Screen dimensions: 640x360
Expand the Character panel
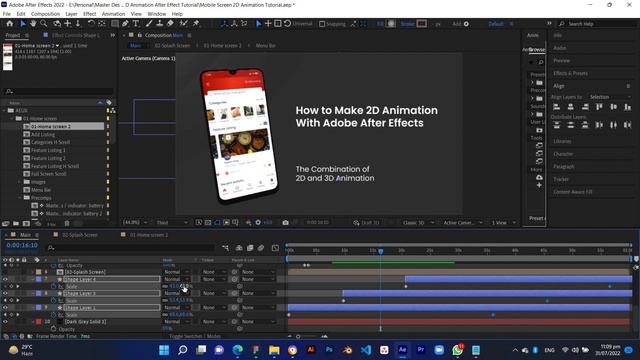[x=563, y=154]
